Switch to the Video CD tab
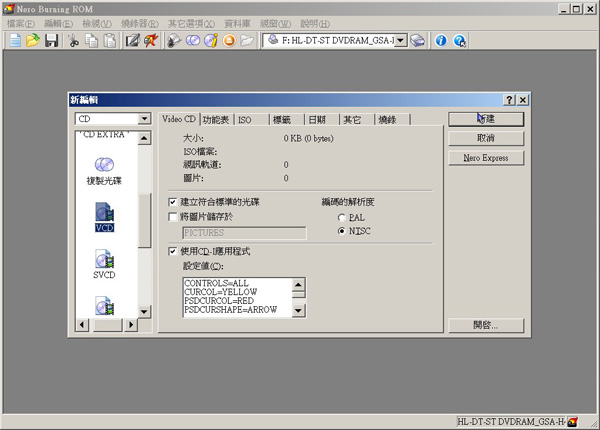The height and width of the screenshot is (430, 600). tap(179, 119)
